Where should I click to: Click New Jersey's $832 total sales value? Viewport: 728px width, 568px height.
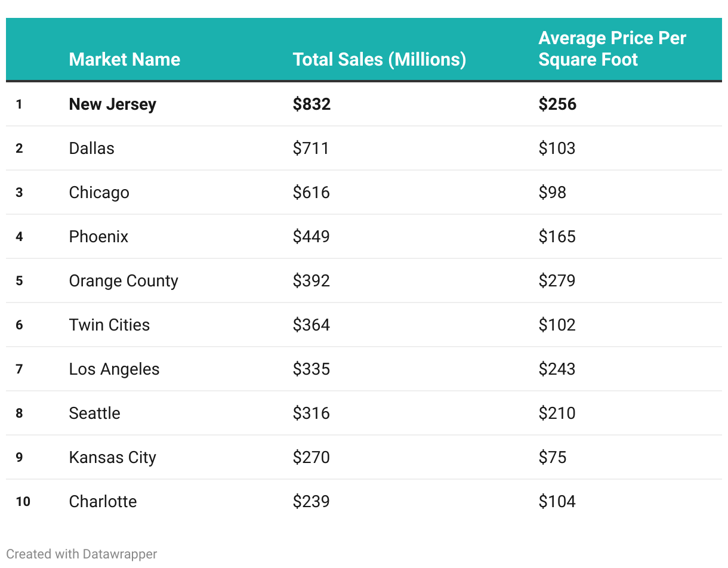click(311, 104)
